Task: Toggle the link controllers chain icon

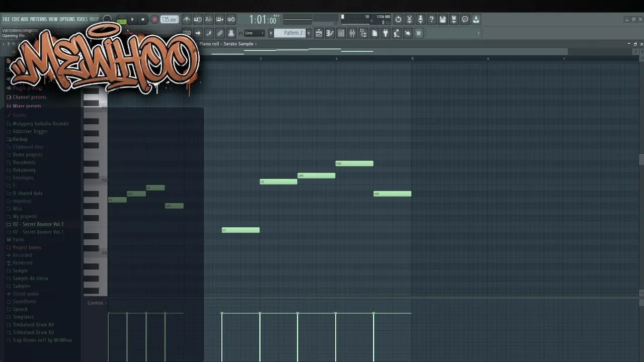Action: (220, 33)
